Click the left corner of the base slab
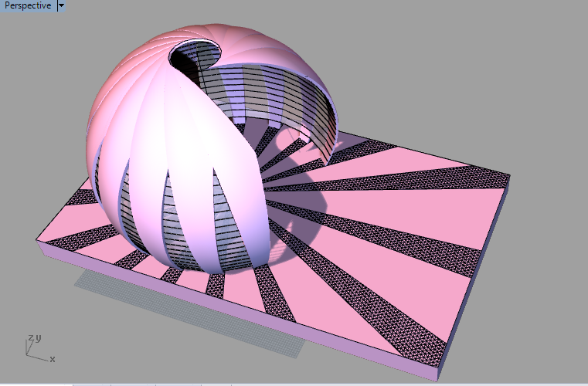 coord(40,239)
